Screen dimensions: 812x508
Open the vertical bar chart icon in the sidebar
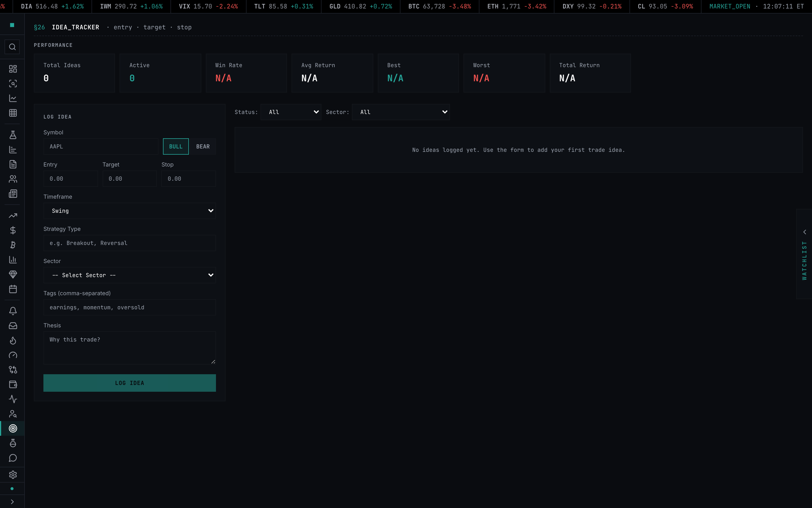coord(13,260)
